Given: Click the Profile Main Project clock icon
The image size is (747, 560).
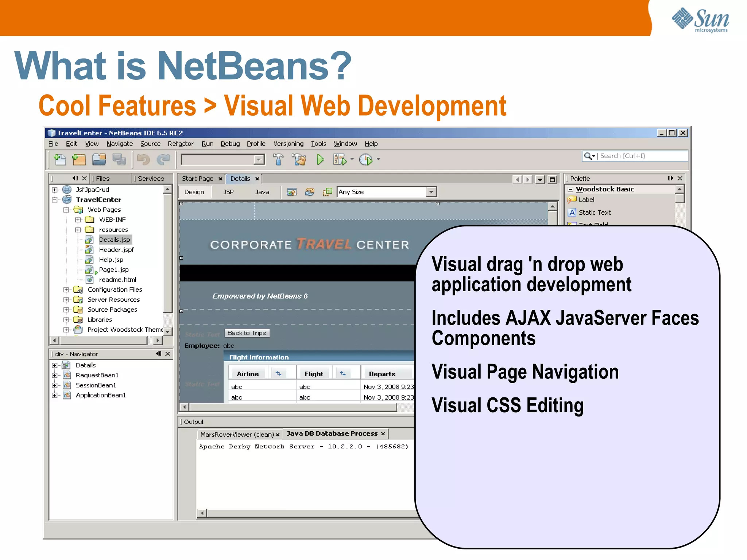Looking at the screenshot, I should click(x=366, y=159).
